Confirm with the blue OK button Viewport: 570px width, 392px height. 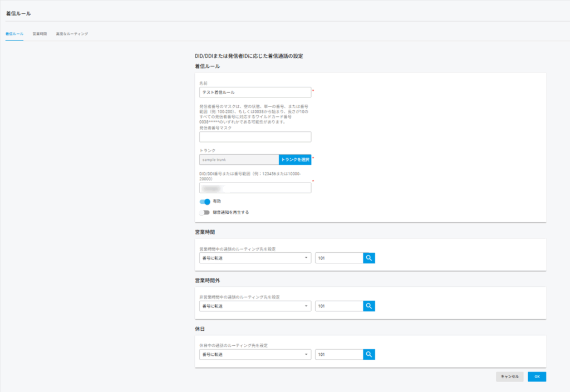coord(537,376)
